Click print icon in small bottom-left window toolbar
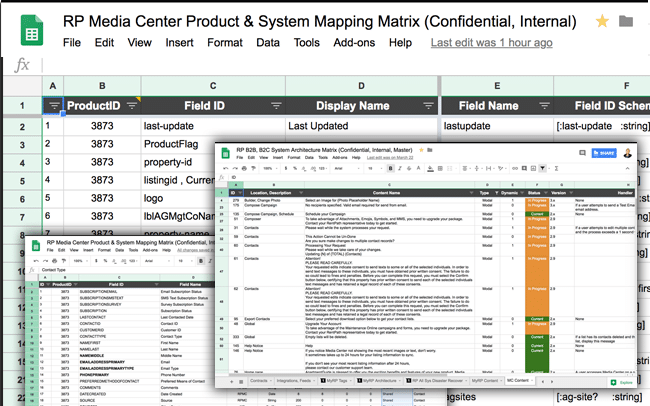The height and width of the screenshot is (406, 650). (54, 261)
